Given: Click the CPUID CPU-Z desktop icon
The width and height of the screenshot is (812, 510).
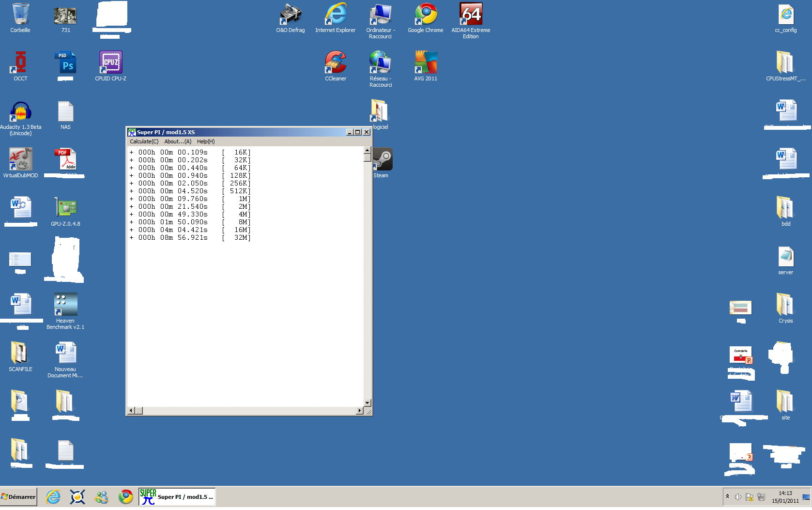Looking at the screenshot, I should coord(110,63).
